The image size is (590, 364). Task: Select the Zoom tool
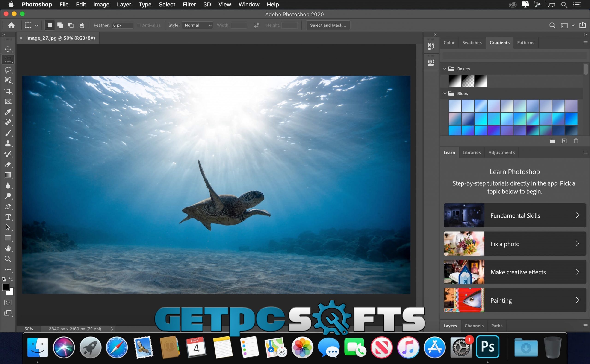(x=8, y=259)
